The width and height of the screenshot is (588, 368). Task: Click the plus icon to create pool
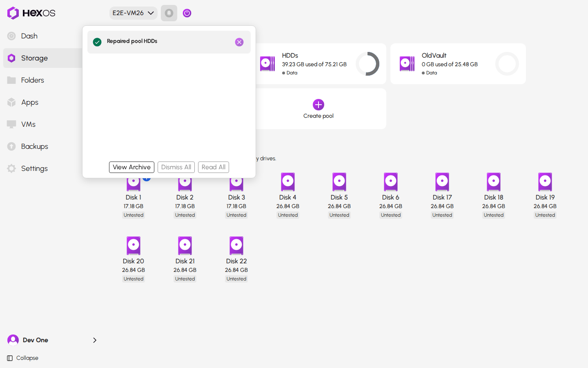click(318, 105)
